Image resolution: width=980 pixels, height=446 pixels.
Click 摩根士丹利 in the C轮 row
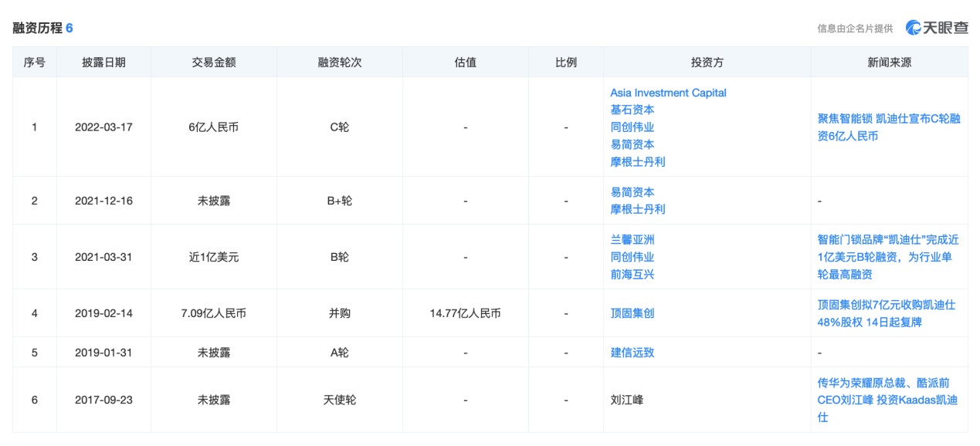click(x=637, y=162)
